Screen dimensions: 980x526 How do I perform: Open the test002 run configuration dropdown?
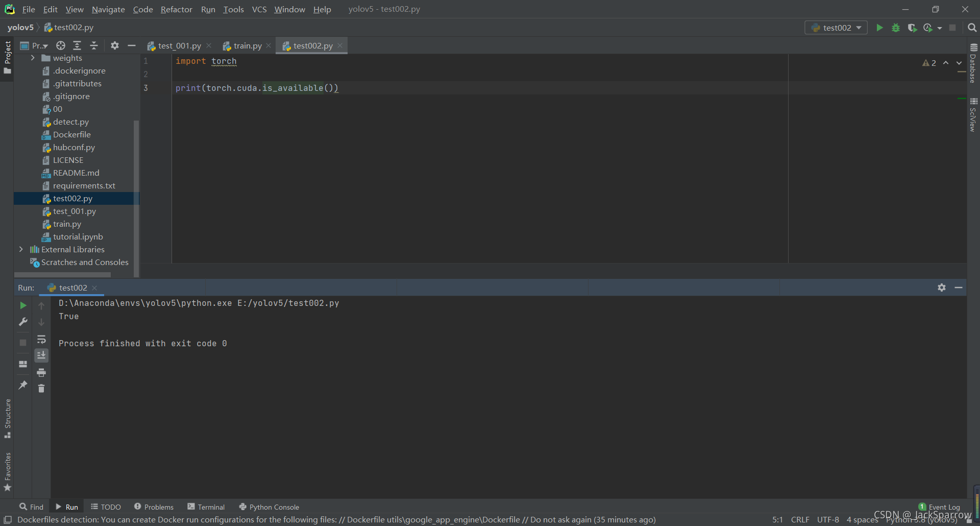click(836, 28)
